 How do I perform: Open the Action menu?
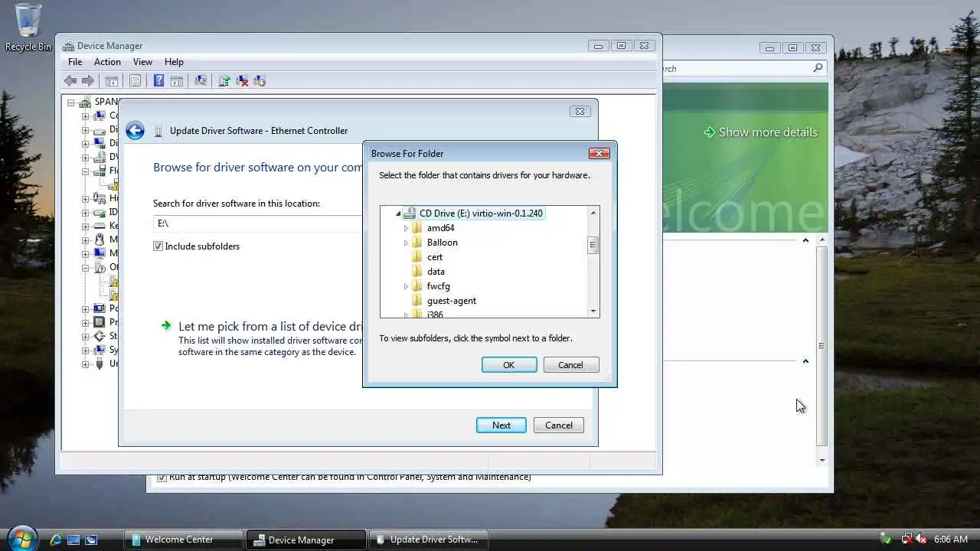(x=107, y=62)
